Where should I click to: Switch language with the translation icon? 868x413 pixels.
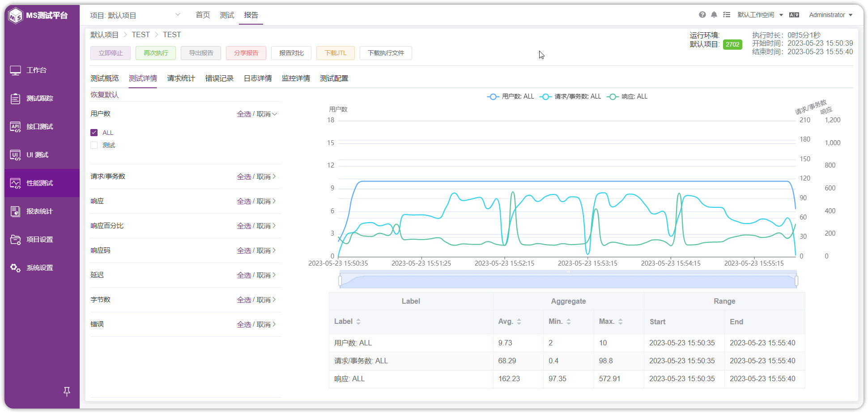pos(794,15)
